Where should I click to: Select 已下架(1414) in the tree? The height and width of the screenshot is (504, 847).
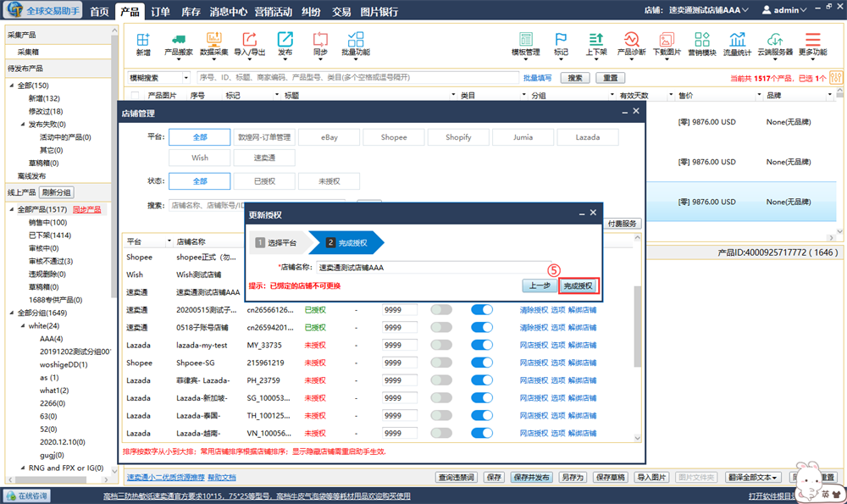(50, 235)
